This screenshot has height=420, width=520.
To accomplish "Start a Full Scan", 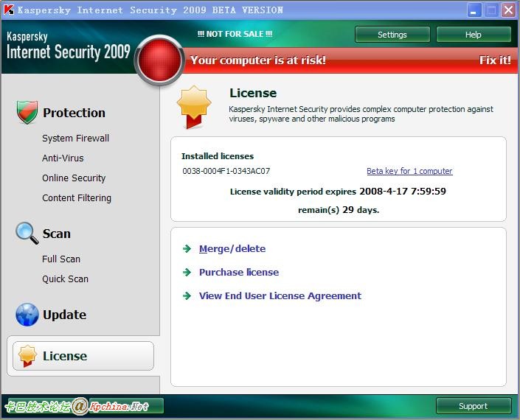I will tap(61, 259).
